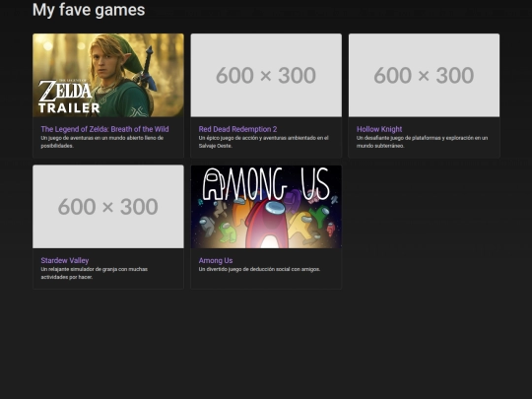Click the Red Dead Redemption 2 placeholder image

coord(266,75)
